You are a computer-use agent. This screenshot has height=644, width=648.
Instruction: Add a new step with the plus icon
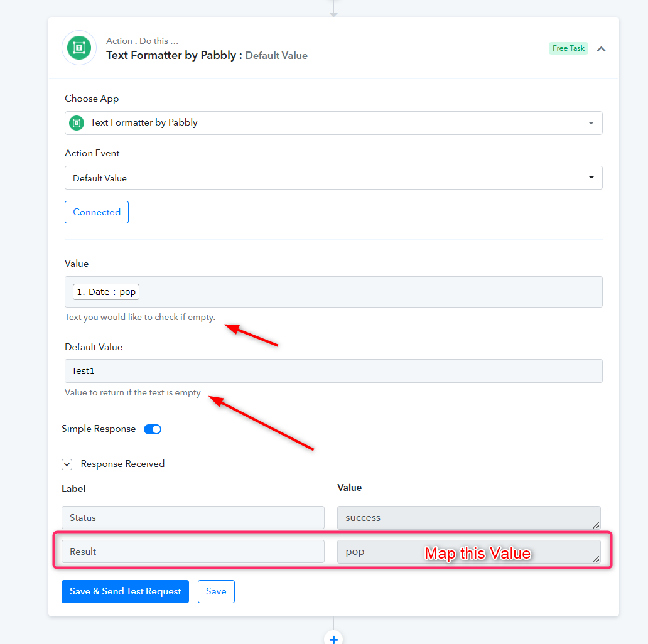(333, 638)
